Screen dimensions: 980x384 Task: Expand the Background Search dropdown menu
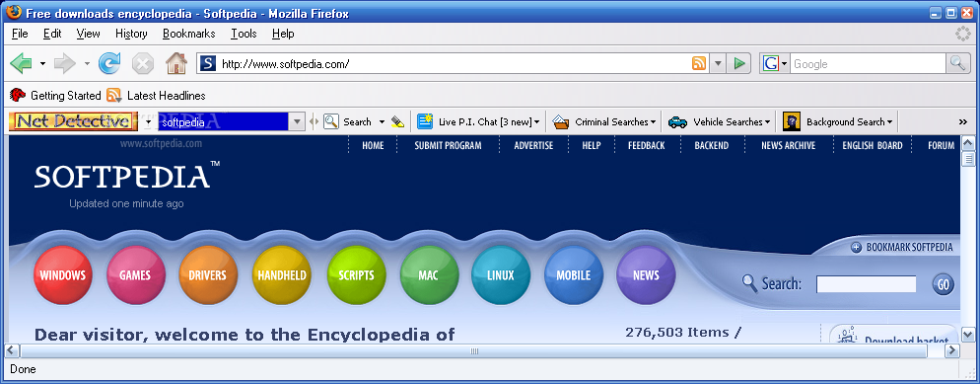pyautogui.click(x=889, y=122)
